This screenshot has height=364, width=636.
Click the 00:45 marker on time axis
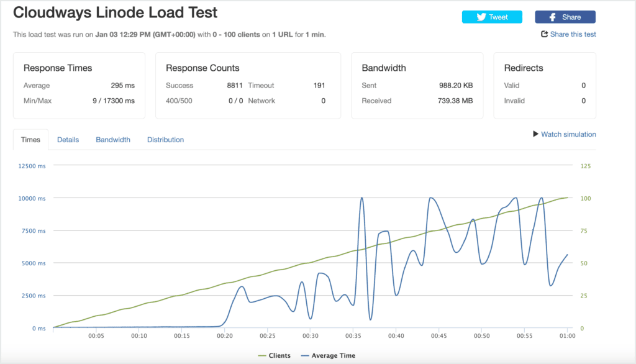pyautogui.click(x=438, y=336)
